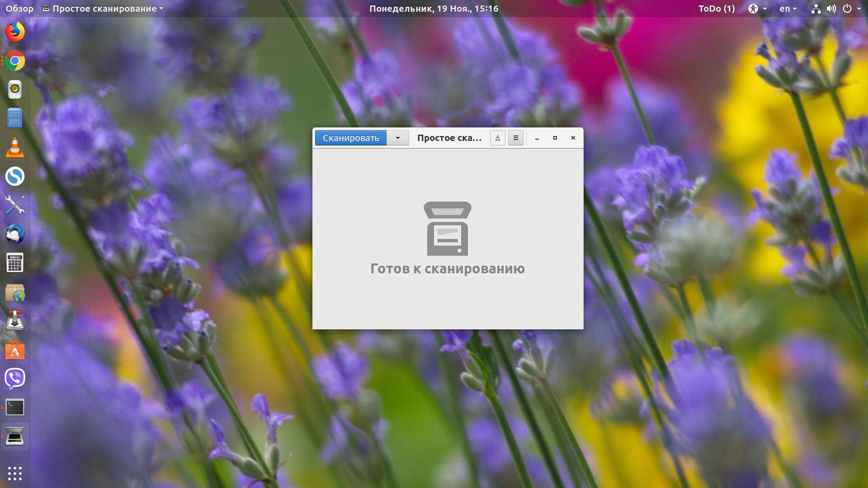This screenshot has height=488, width=868.
Task: Launch Viber from the dock
Action: pos(15,379)
